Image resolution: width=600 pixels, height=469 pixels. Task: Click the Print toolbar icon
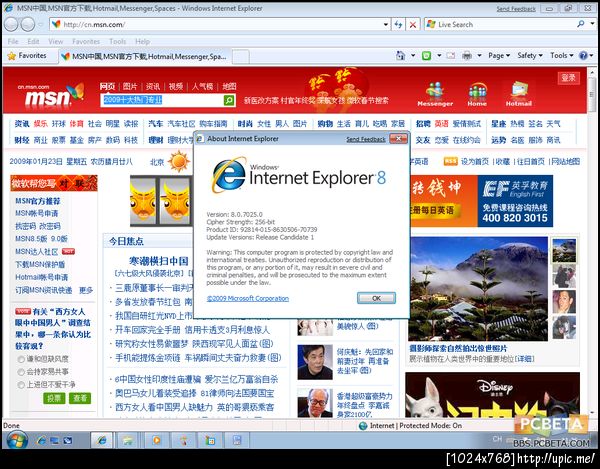coord(467,56)
